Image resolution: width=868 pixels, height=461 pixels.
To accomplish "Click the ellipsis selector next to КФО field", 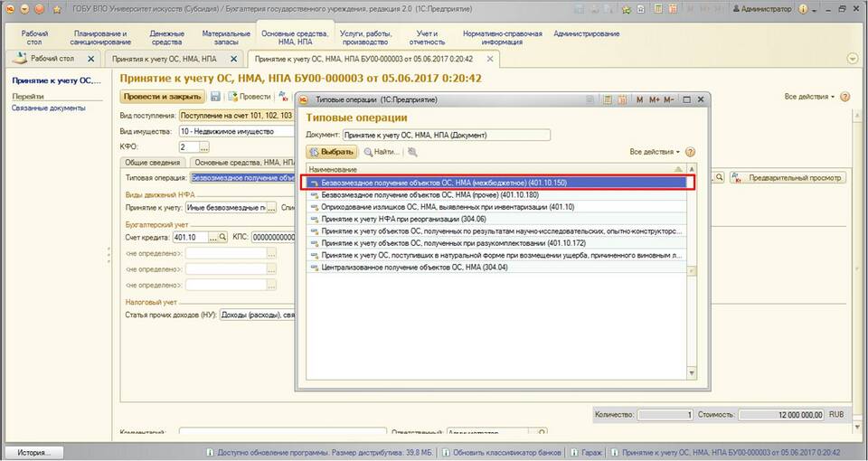I will (x=204, y=147).
